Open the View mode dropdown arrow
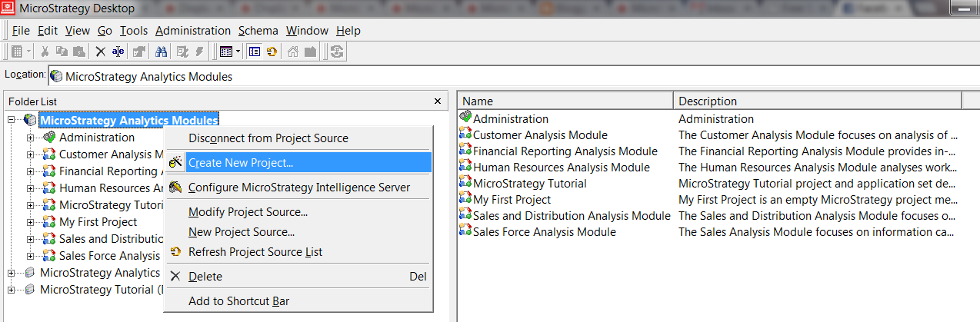 click(238, 51)
